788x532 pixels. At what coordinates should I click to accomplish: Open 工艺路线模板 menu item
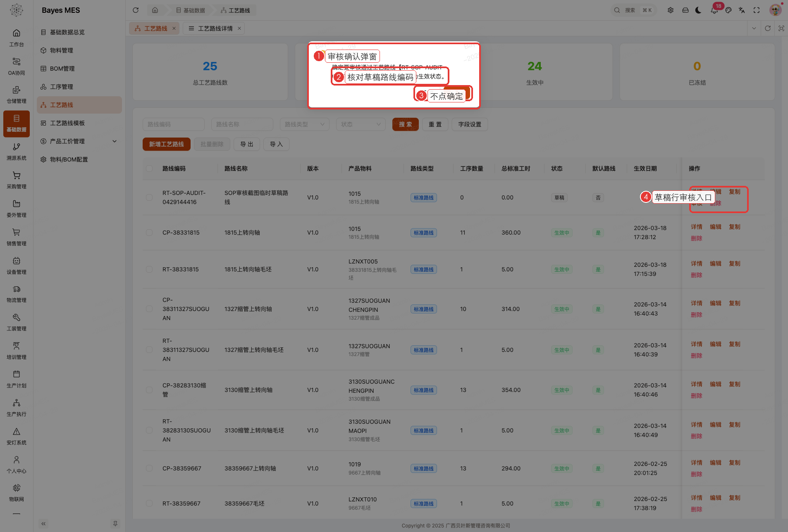point(79,123)
